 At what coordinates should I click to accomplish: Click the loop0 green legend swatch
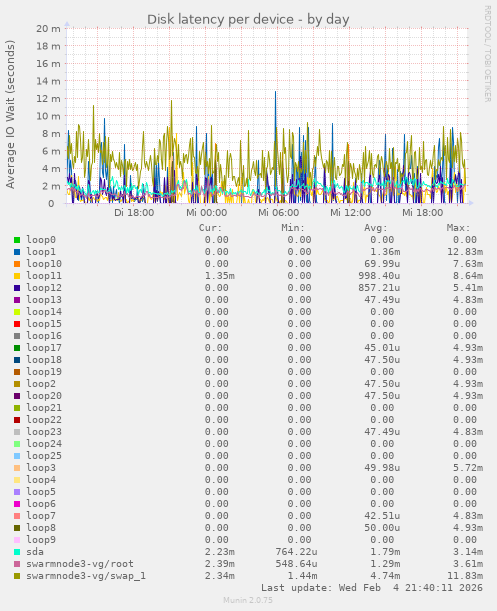coord(17,240)
